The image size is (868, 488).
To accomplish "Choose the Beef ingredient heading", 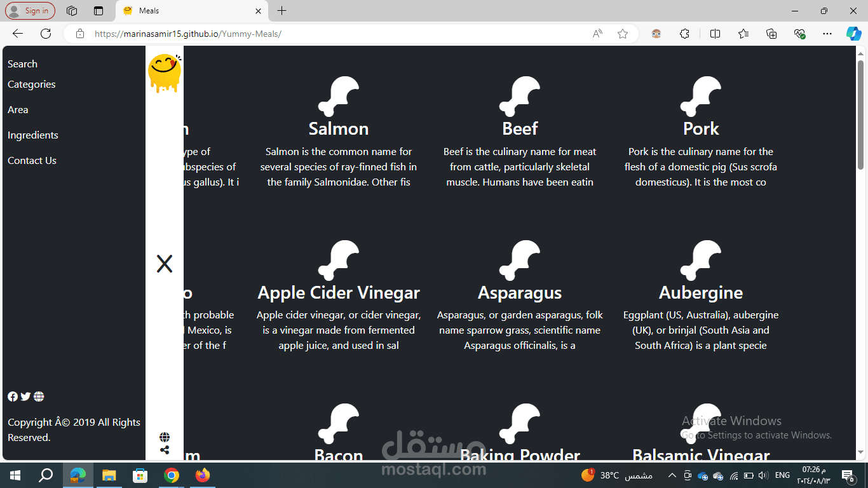I will 520,128.
